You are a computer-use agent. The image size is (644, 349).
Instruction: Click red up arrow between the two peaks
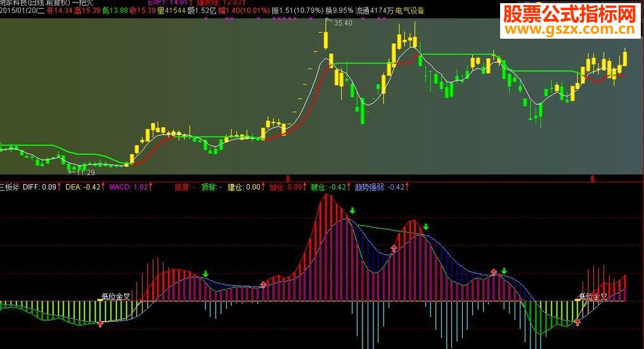394,248
